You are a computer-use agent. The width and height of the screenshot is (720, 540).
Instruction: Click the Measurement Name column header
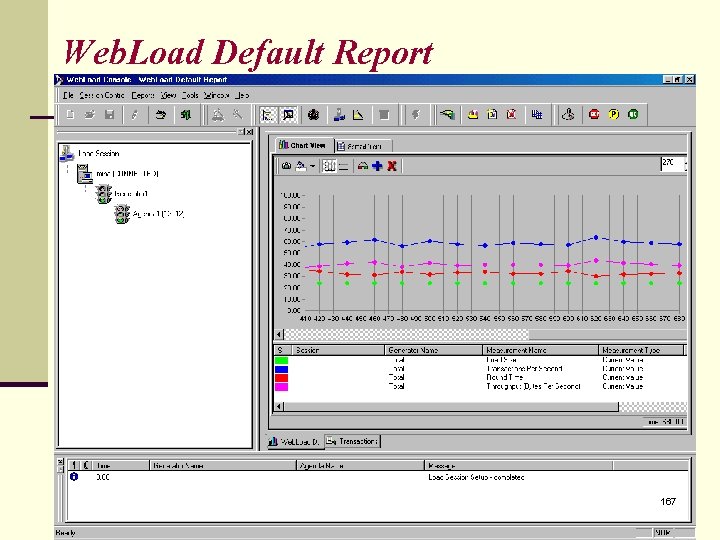[540, 350]
